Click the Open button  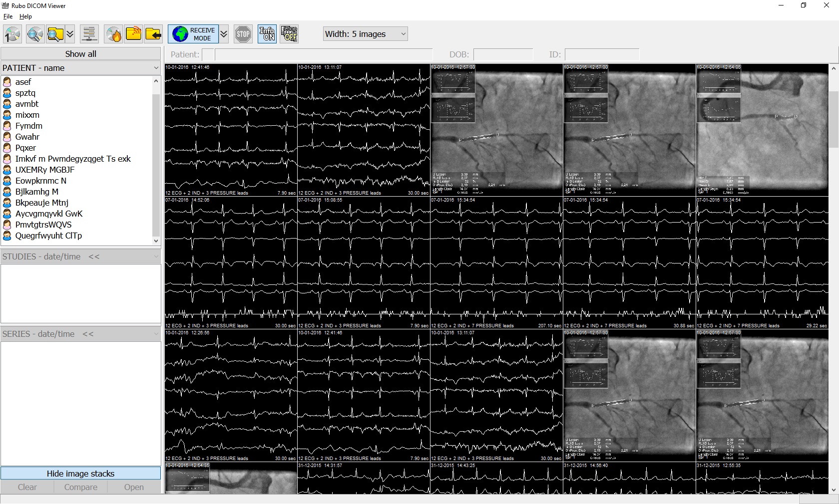tap(134, 487)
